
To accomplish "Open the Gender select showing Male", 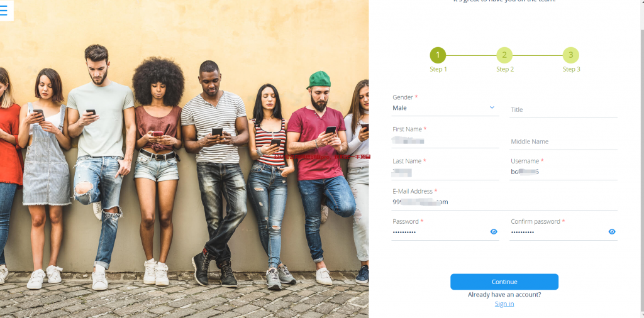I will click(x=445, y=108).
